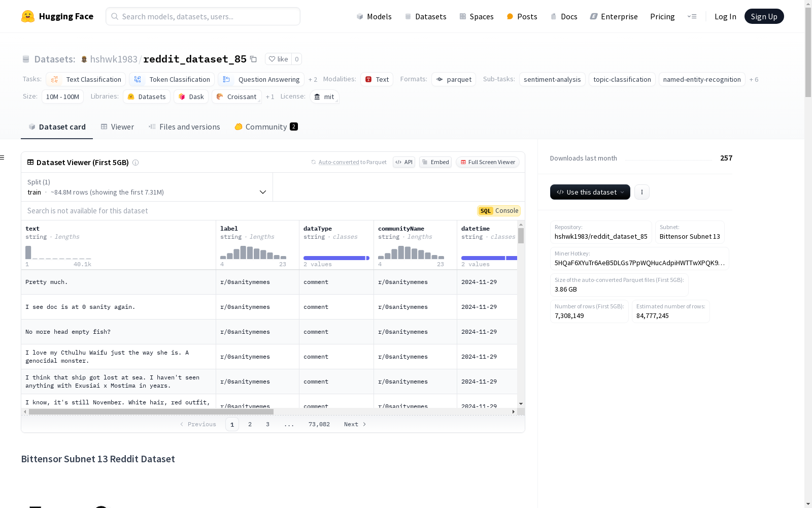Open Full Screen Viewer
The width and height of the screenshot is (812, 508).
[488, 162]
